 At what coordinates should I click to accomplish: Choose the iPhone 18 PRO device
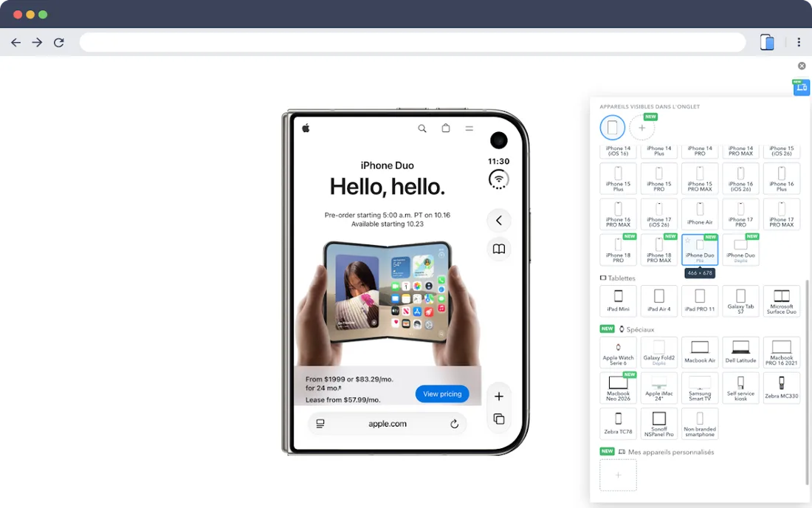click(x=618, y=250)
